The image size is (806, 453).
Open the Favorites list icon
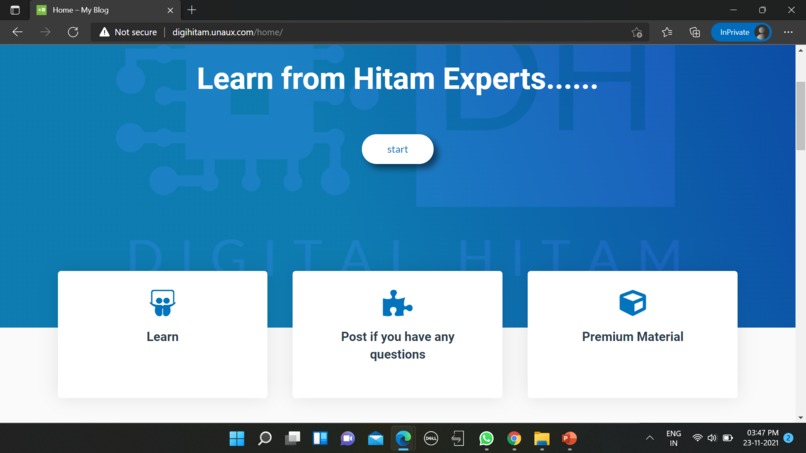pyautogui.click(x=667, y=32)
